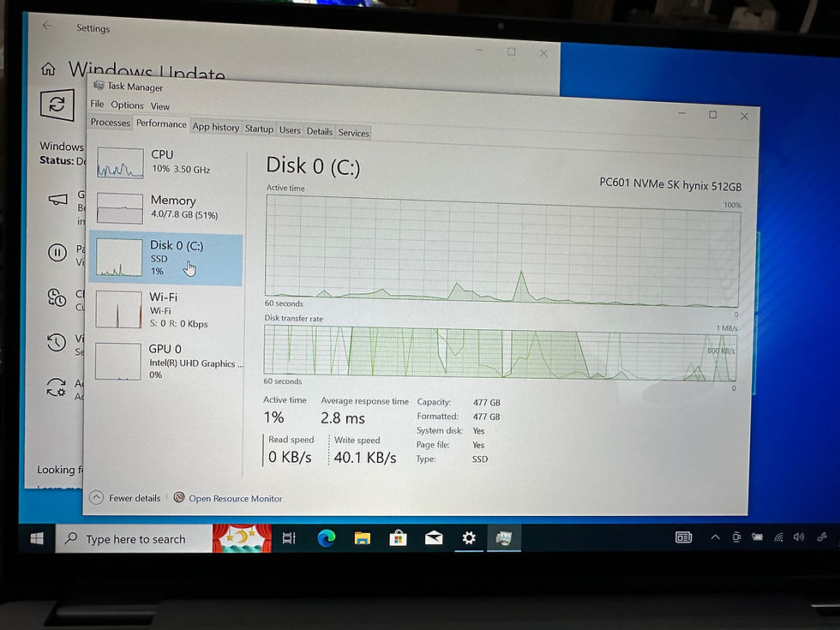840x630 pixels.
Task: Open the Startup tab
Action: point(259,129)
